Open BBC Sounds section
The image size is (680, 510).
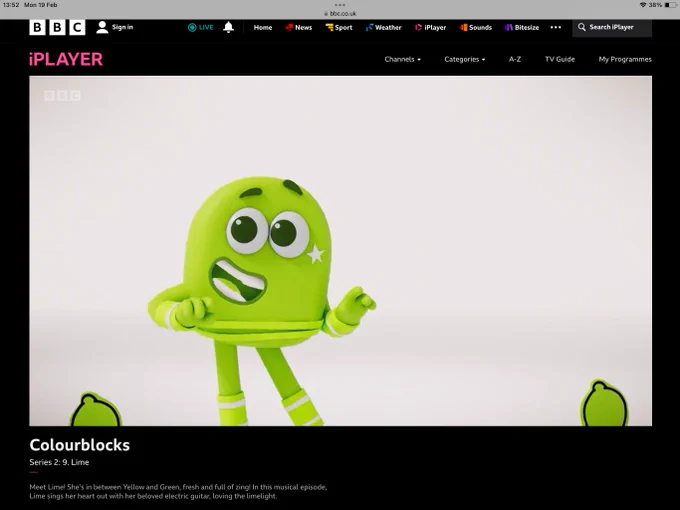(x=476, y=27)
